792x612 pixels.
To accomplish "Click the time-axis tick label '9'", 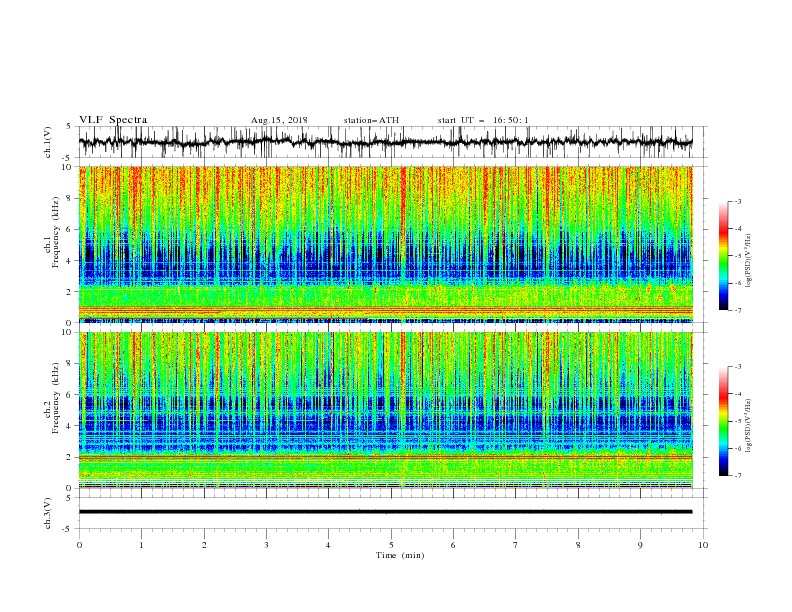I will point(640,545).
